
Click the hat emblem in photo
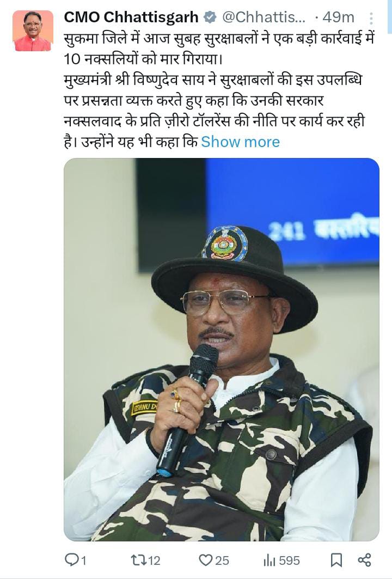click(225, 243)
